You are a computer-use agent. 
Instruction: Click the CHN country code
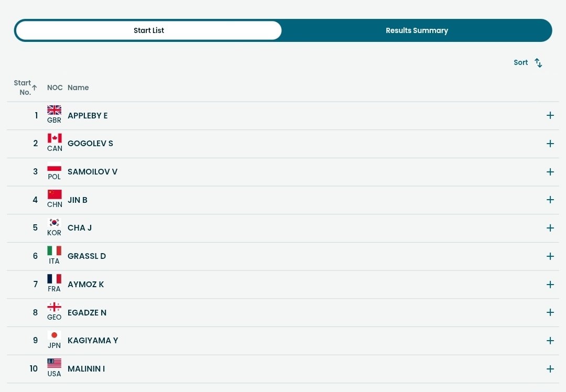coord(55,205)
